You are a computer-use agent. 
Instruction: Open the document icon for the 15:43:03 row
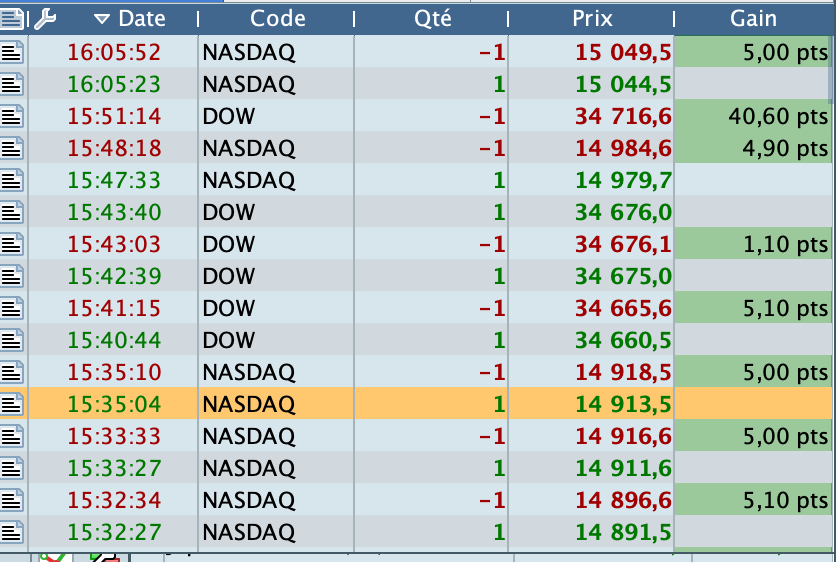tap(12, 244)
